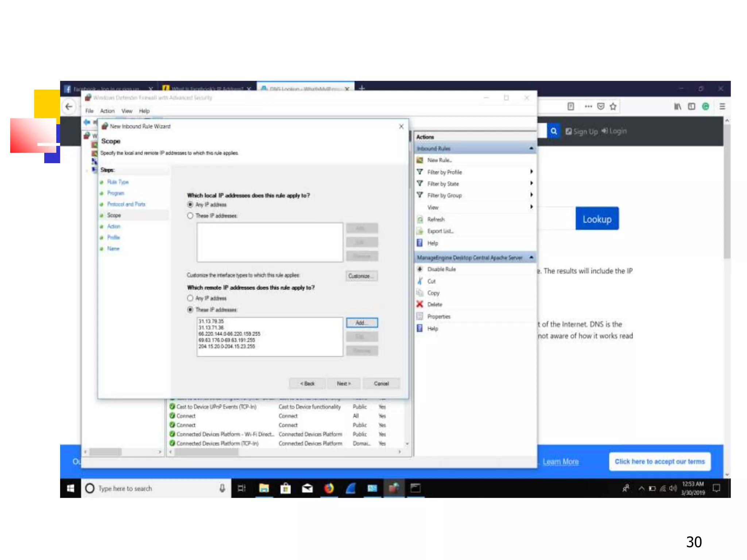Click the browser bookmark star icon
Screen dimensions: 747x560
[x=613, y=106]
